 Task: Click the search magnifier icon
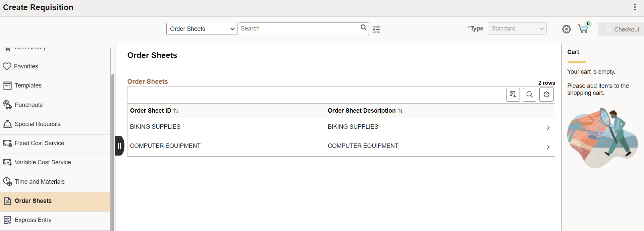tap(363, 27)
